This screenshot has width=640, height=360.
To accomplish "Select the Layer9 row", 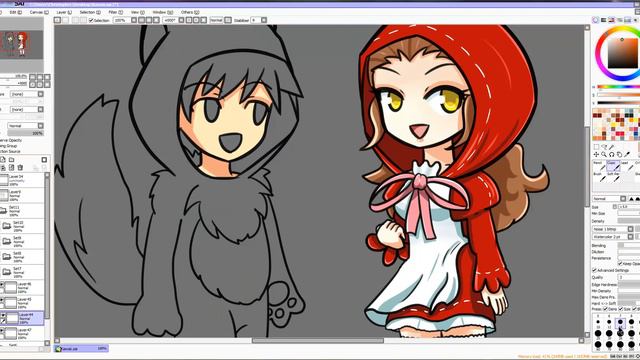I will 22,196.
